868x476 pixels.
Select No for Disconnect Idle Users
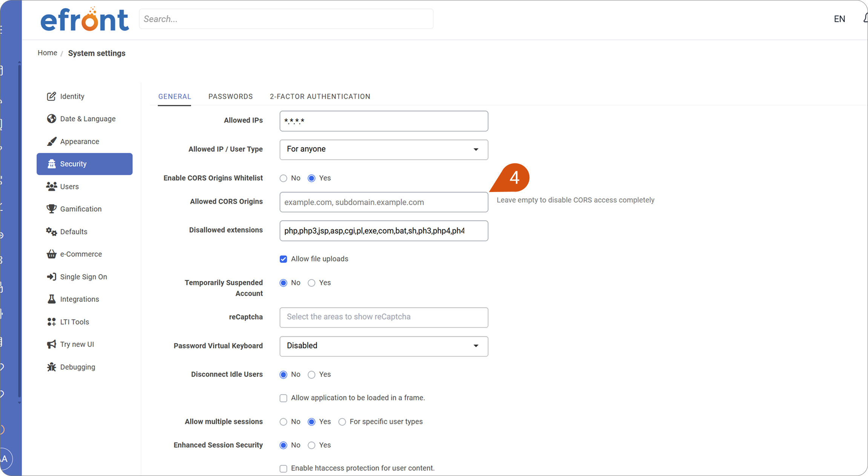pos(283,375)
